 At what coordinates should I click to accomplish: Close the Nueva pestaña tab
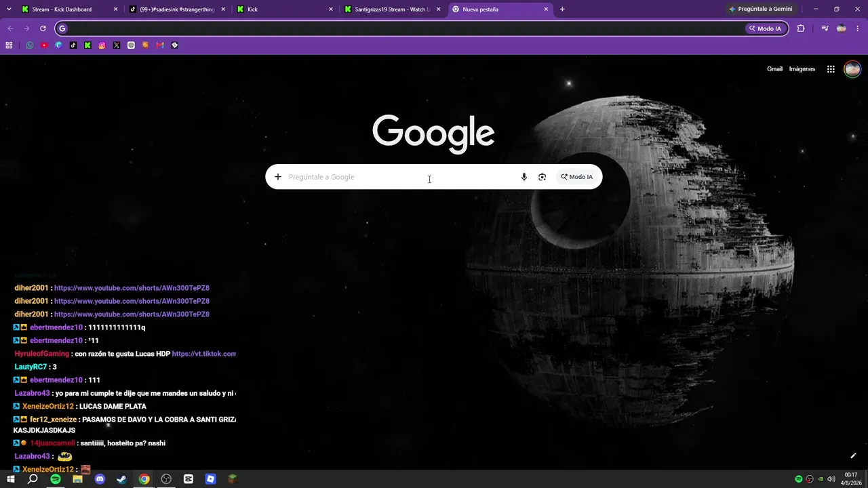(546, 9)
